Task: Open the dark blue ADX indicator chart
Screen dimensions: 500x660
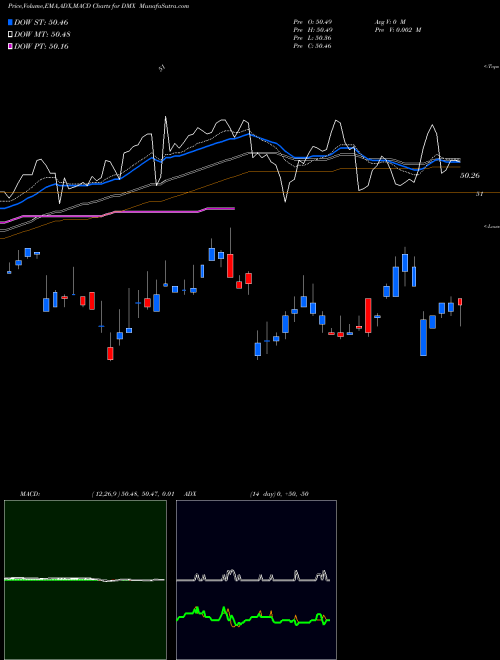Action: (x=257, y=580)
